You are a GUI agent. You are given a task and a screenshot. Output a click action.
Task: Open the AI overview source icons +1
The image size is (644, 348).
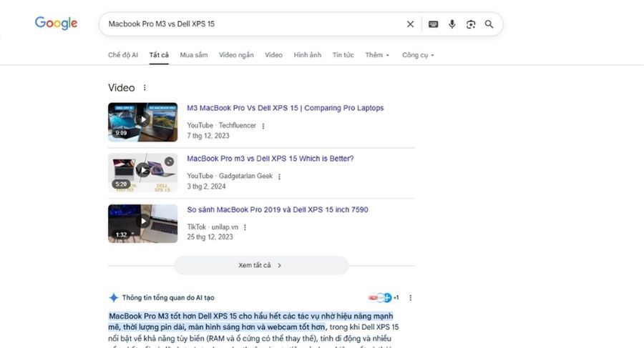click(x=384, y=297)
